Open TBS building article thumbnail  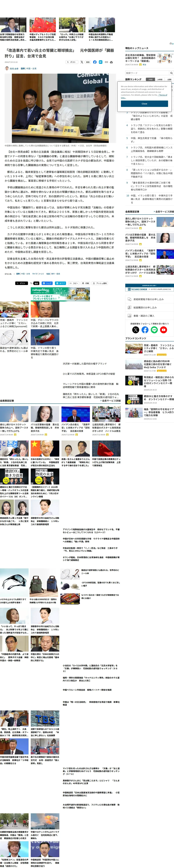(x=45, y=718)
